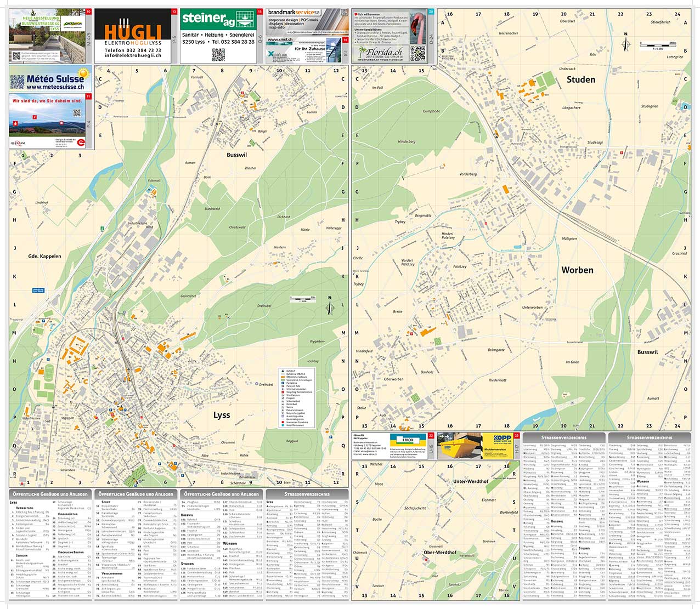Viewport: 700px width, 609px height.
Task: Click the red number 15 badge on the Steiner ad
Action: coord(259,12)
